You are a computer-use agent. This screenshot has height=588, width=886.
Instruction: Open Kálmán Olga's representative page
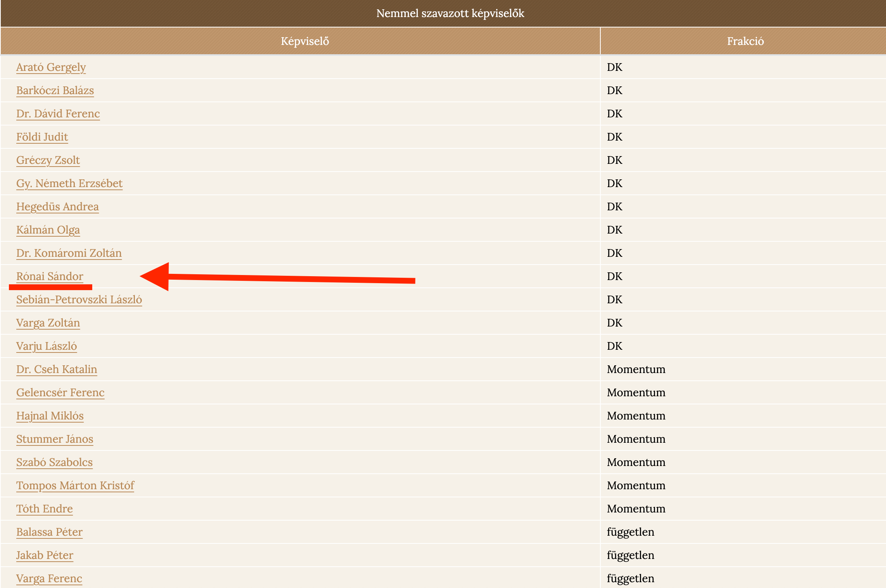[x=48, y=230]
